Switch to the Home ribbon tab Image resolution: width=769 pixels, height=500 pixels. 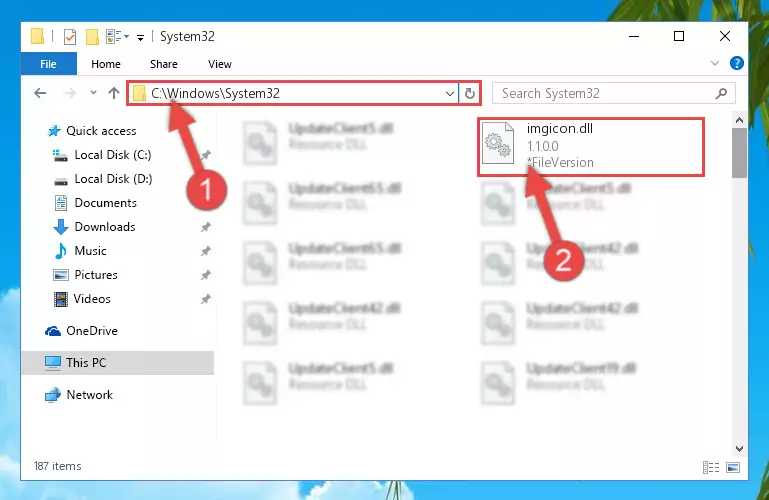105,64
